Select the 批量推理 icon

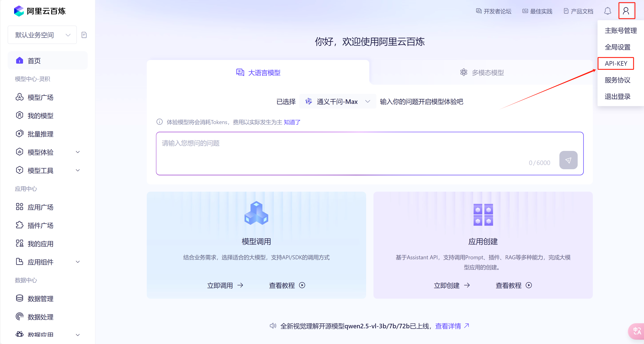coord(19,134)
